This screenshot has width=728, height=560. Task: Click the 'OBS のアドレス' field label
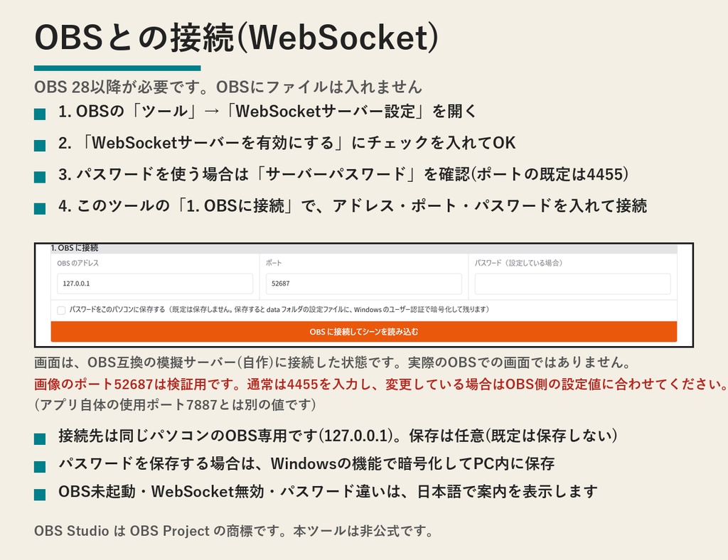tap(78, 263)
